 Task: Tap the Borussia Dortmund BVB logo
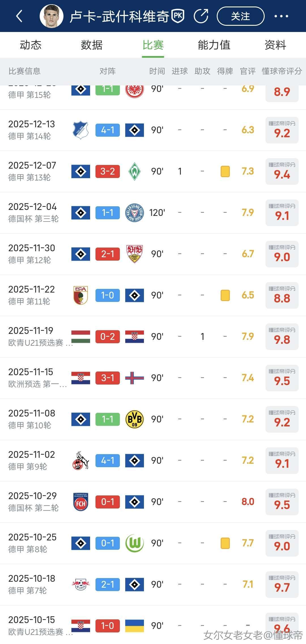click(135, 419)
